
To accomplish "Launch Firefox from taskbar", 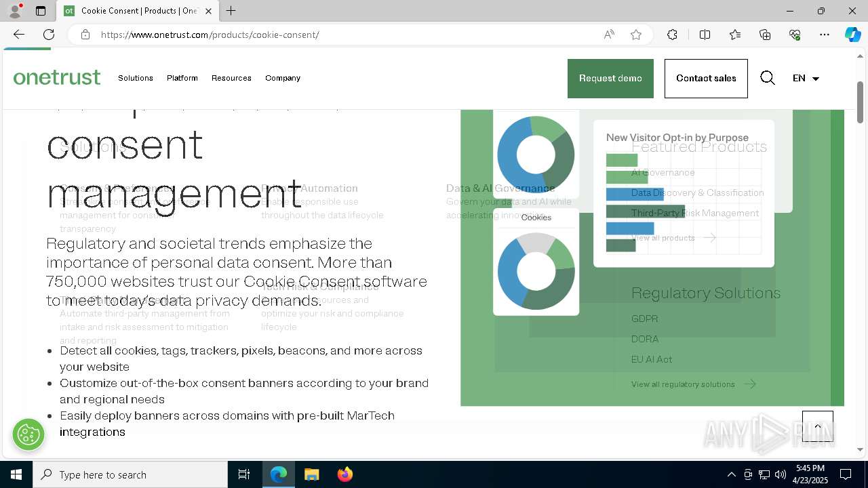I will pos(344,474).
